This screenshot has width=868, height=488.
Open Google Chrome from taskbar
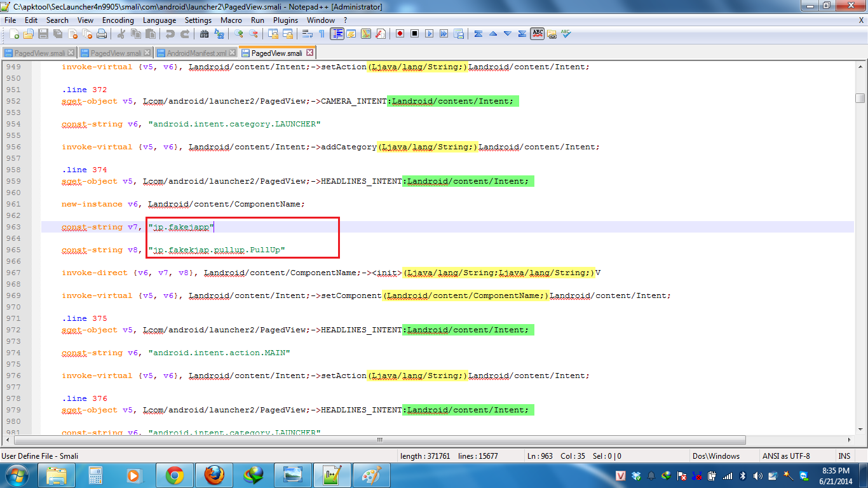[x=175, y=475]
